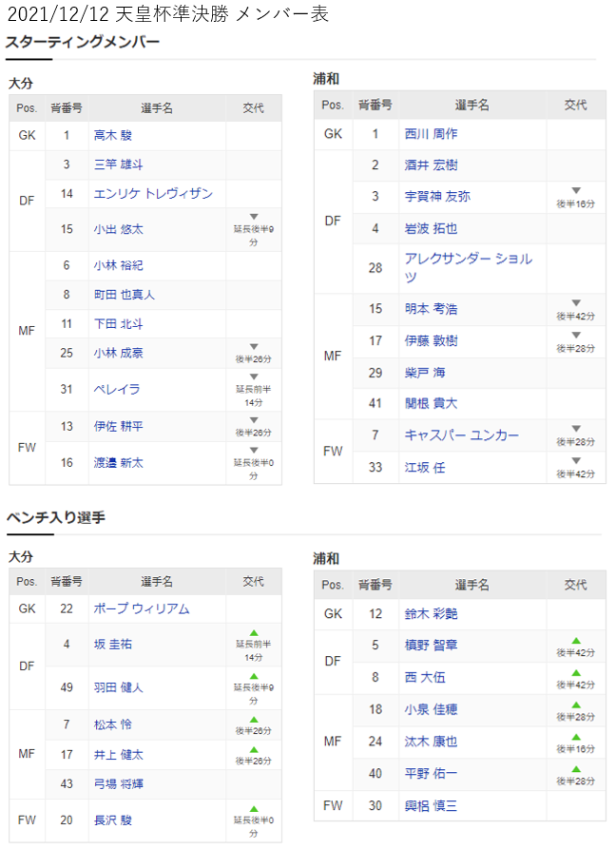Open the アレクサンダー ショルツ player link
616x849 pixels.
468,267
